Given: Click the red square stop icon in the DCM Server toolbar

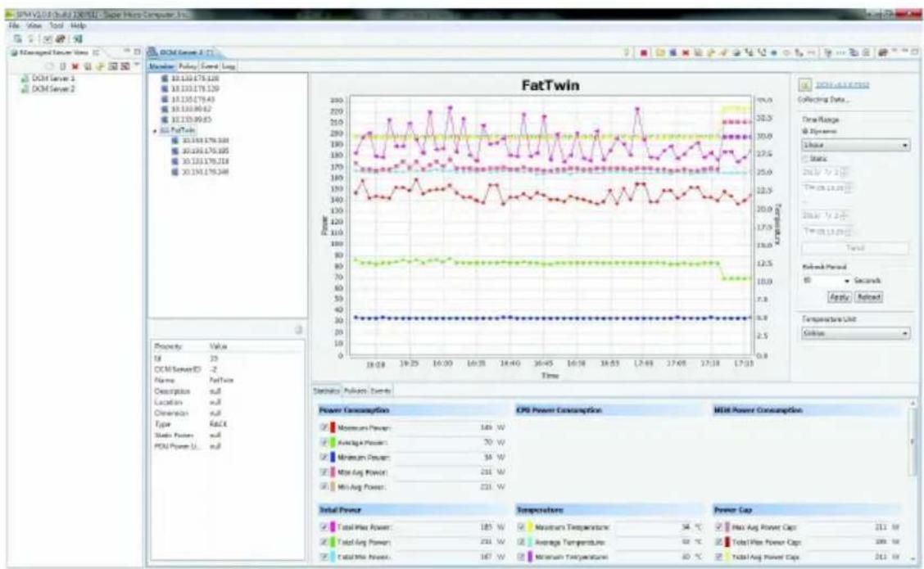Looking at the screenshot, I should [644, 53].
